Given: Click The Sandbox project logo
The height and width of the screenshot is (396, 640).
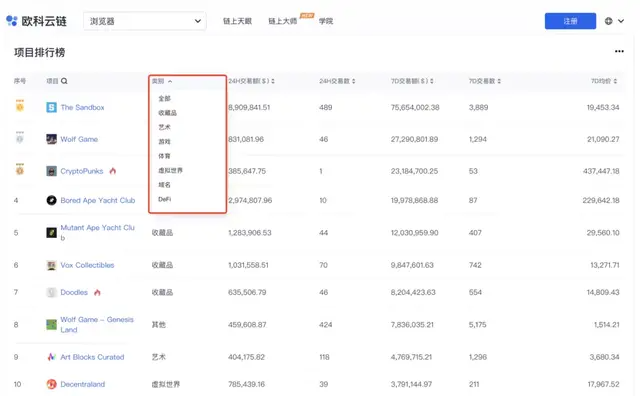Looking at the screenshot, I should click(x=51, y=107).
